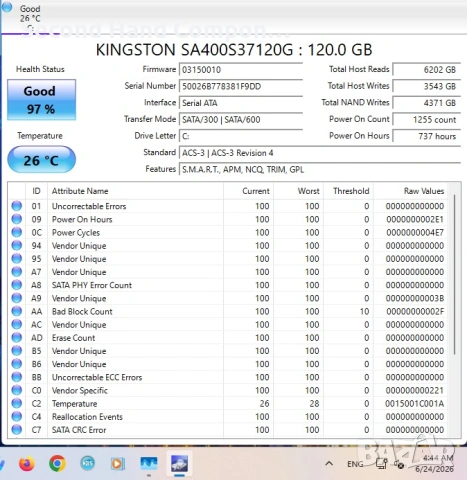Click the Drive Letter field showing C:
This screenshot has height=480, width=467.
[241, 136]
